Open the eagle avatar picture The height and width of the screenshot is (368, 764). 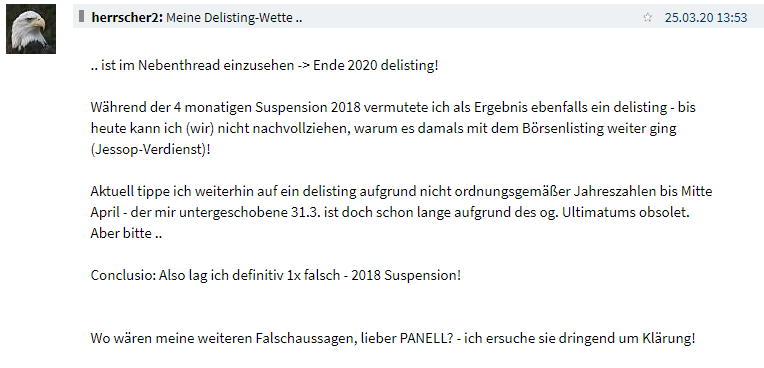pyautogui.click(x=31, y=29)
